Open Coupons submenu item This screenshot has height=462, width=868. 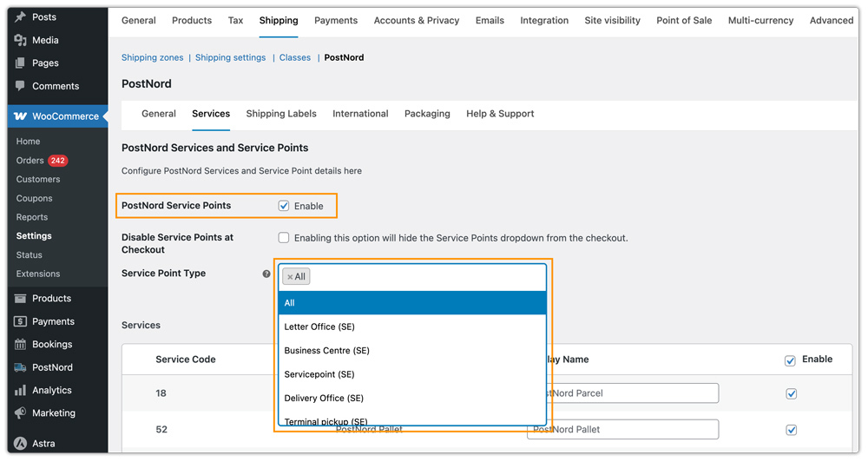(x=35, y=198)
